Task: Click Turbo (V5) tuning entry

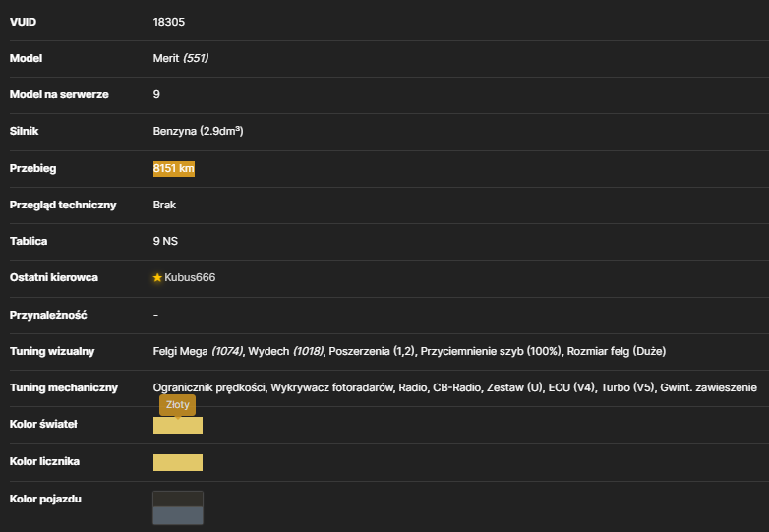Action: click(627, 387)
